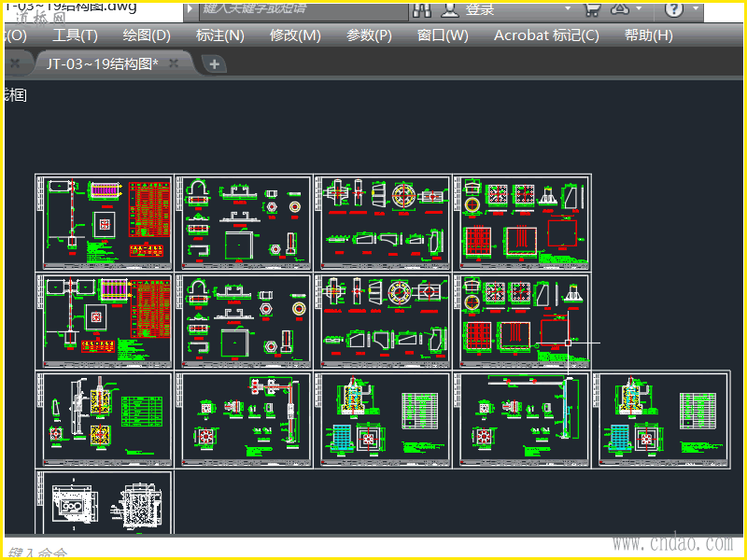Viewport: 747px width, 560px height.
Task: Click the help question mark icon
Action: pyautogui.click(x=673, y=9)
